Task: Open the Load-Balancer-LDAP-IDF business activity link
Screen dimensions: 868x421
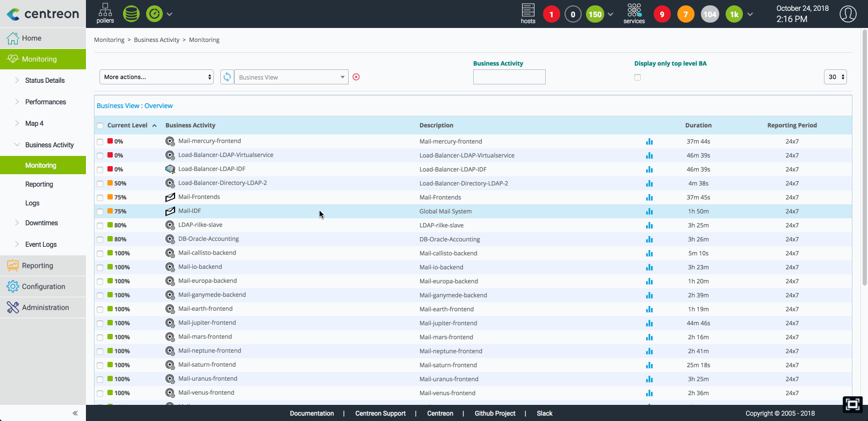Action: tap(212, 169)
